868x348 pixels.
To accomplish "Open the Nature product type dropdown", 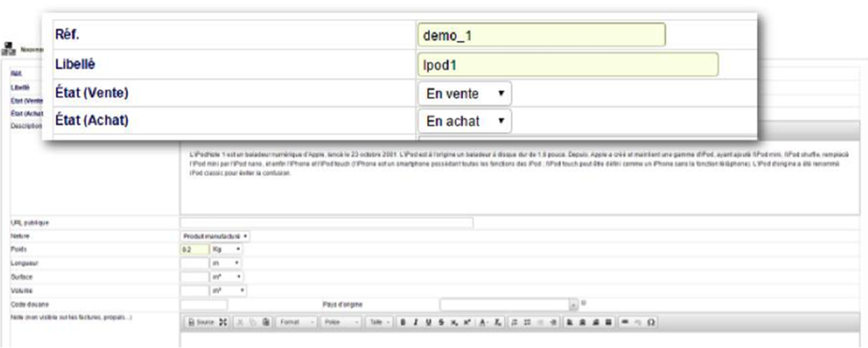I will tap(215, 236).
